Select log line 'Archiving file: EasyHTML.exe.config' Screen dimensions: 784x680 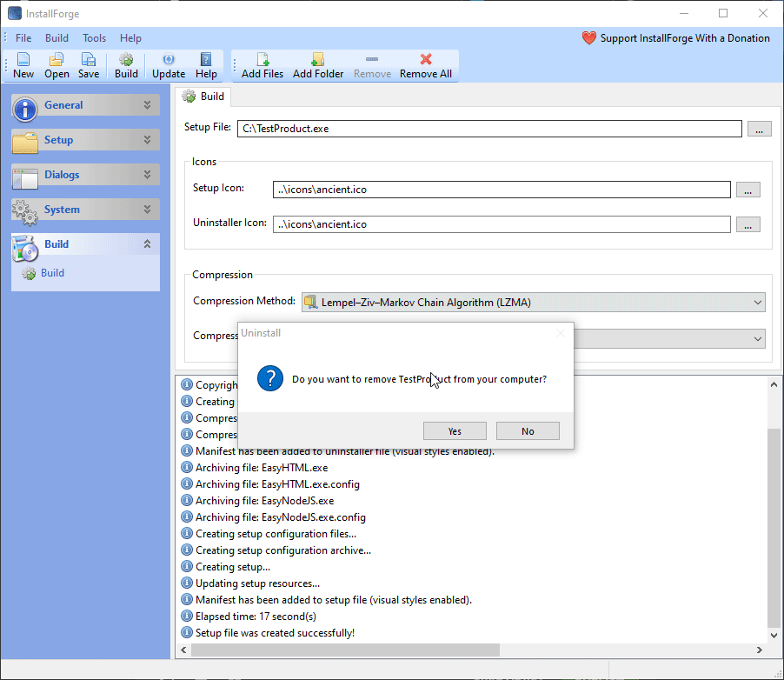[x=277, y=484]
